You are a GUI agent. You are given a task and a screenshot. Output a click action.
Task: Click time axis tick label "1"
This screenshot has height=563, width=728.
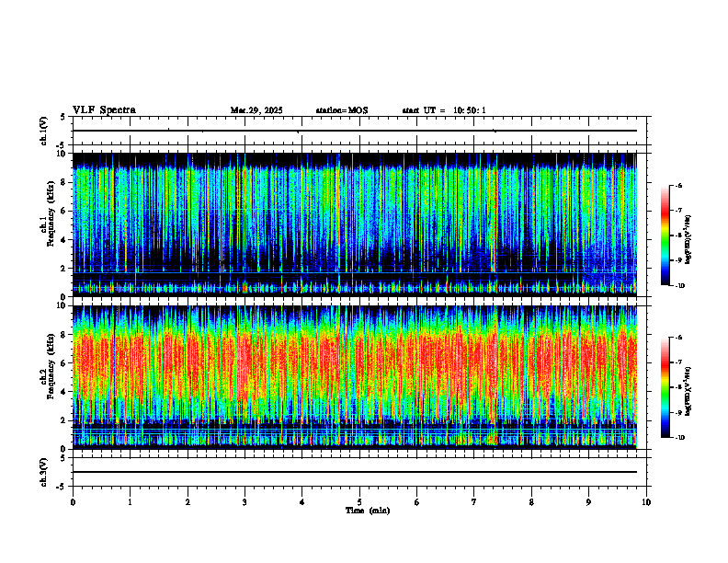(x=130, y=502)
